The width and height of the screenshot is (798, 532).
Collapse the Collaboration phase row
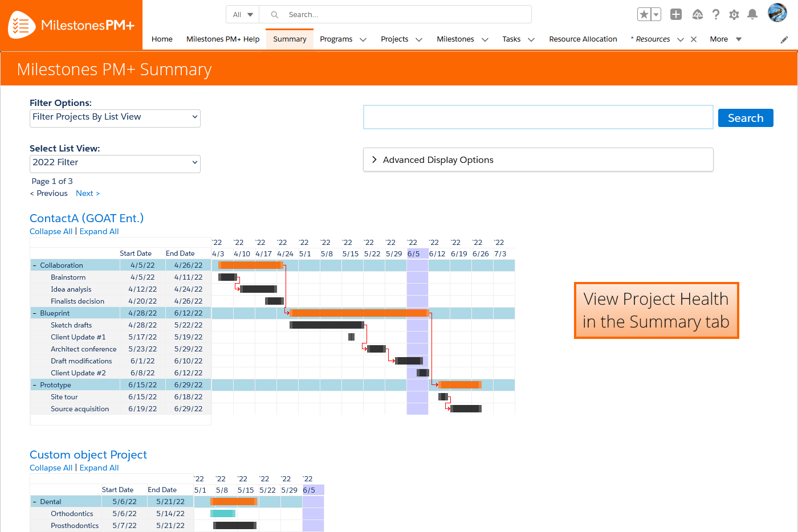34,265
